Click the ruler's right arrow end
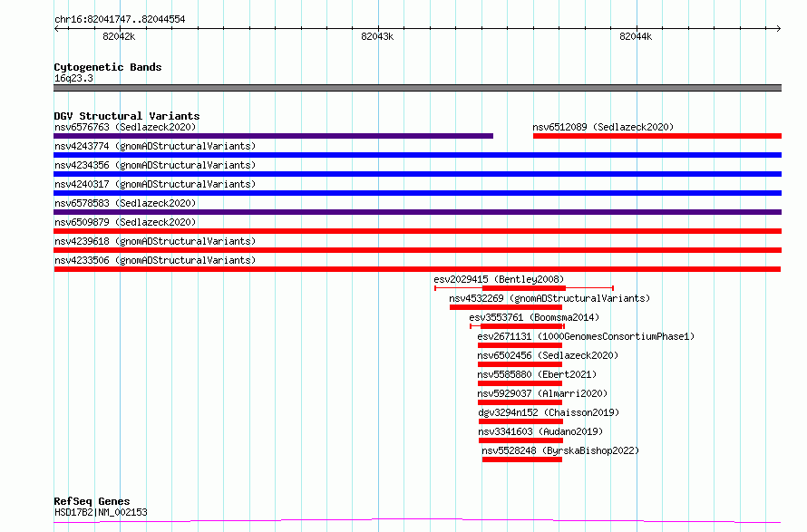Viewport: 807px width, 532px height. pyautogui.click(x=779, y=29)
